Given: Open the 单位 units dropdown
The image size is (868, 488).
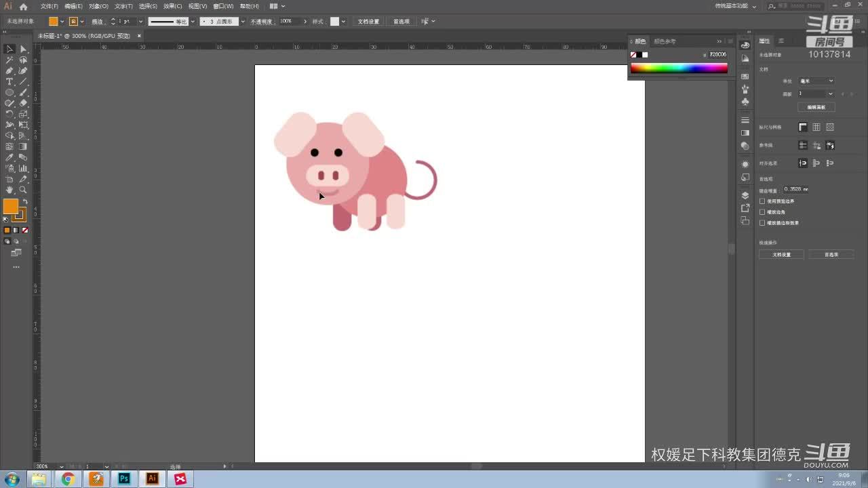Looking at the screenshot, I should point(816,81).
